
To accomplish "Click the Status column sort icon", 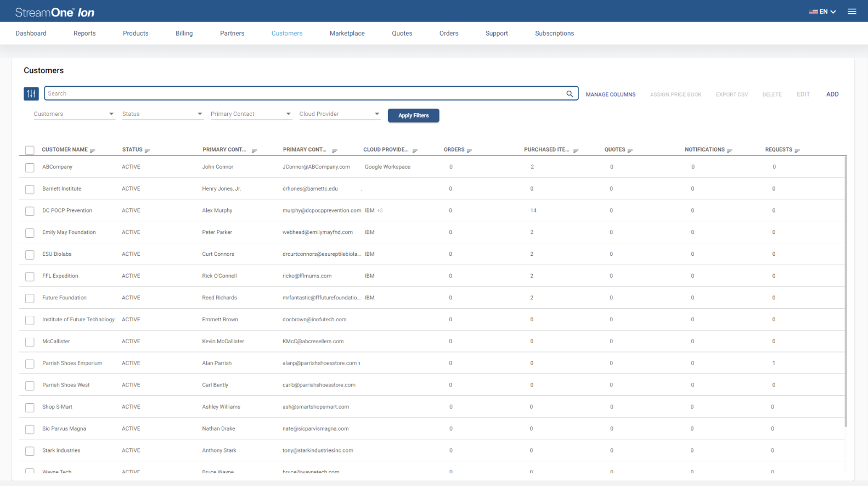I will (148, 150).
